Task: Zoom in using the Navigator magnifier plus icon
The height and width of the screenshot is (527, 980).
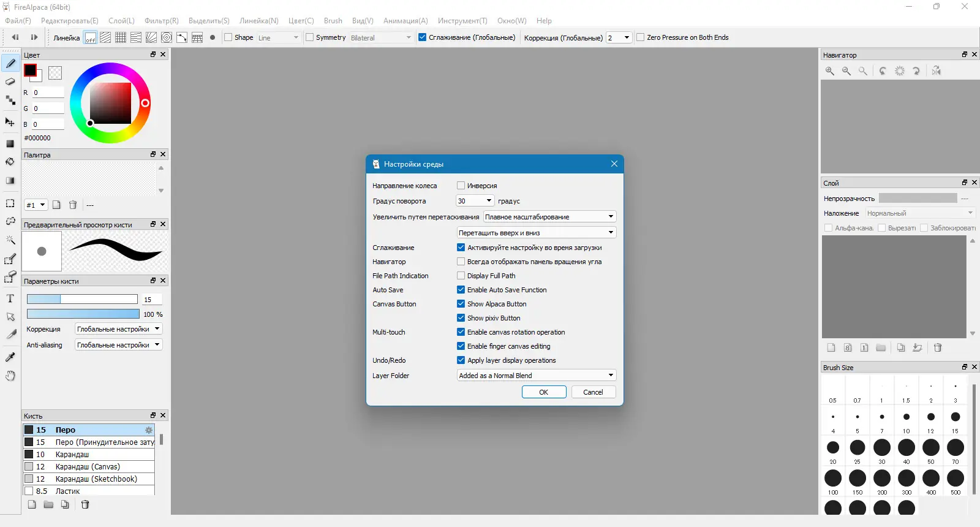Action: (x=830, y=71)
